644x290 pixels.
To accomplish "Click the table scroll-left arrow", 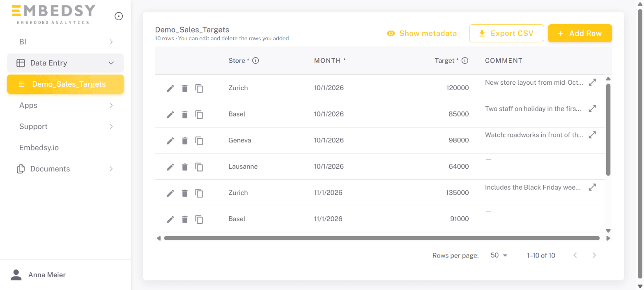I will coord(159,238).
